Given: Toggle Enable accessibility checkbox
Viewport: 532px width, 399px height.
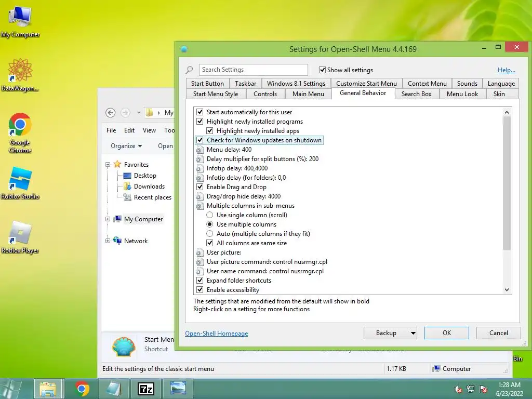Looking at the screenshot, I should pos(200,290).
